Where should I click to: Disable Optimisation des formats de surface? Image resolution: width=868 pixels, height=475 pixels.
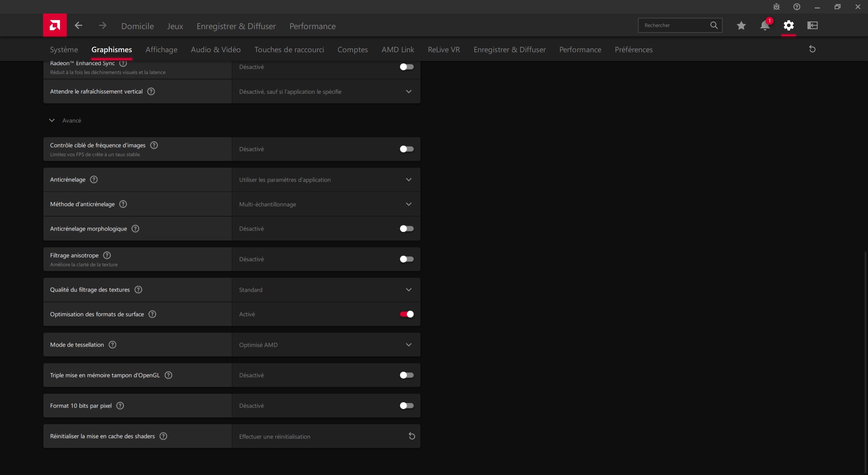tap(407, 314)
